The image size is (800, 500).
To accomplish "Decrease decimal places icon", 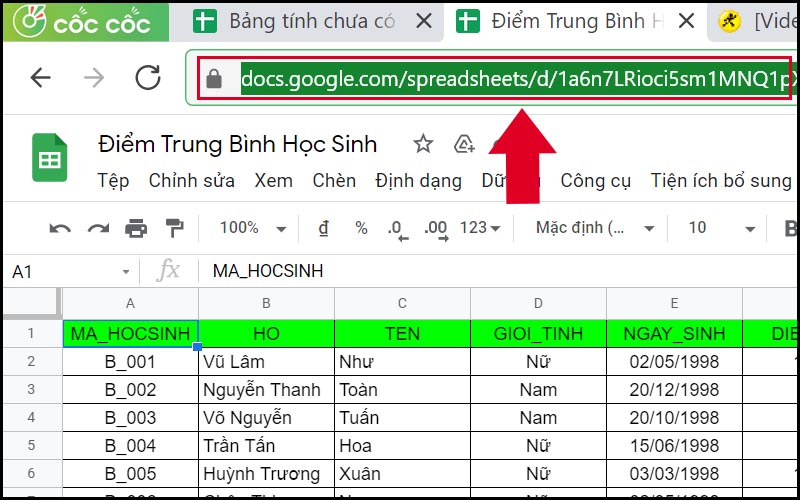I will (398, 230).
